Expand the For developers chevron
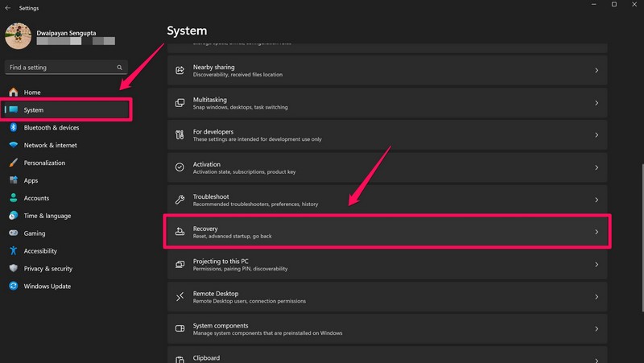Screen dimensions: 644x363 coord(597,135)
